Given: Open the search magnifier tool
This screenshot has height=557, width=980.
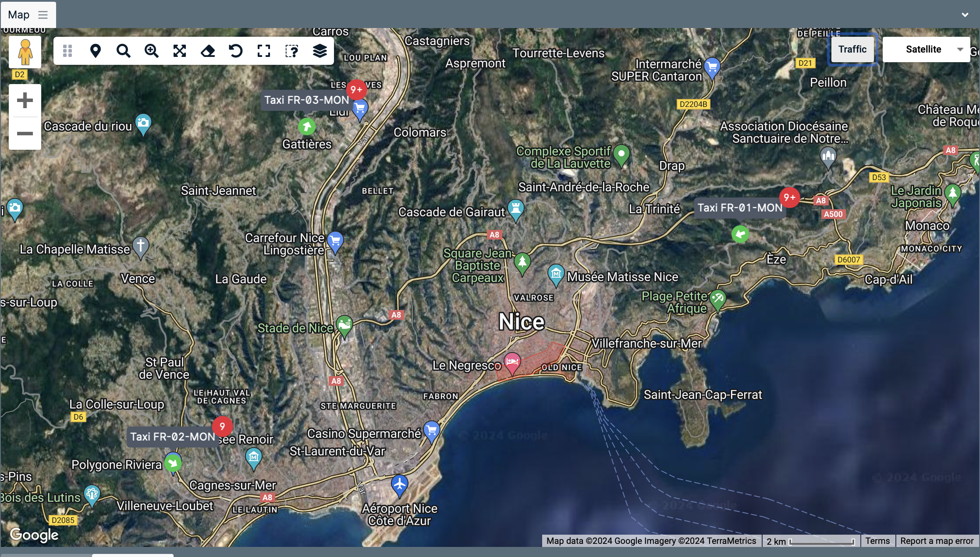Looking at the screenshot, I should click(x=124, y=51).
